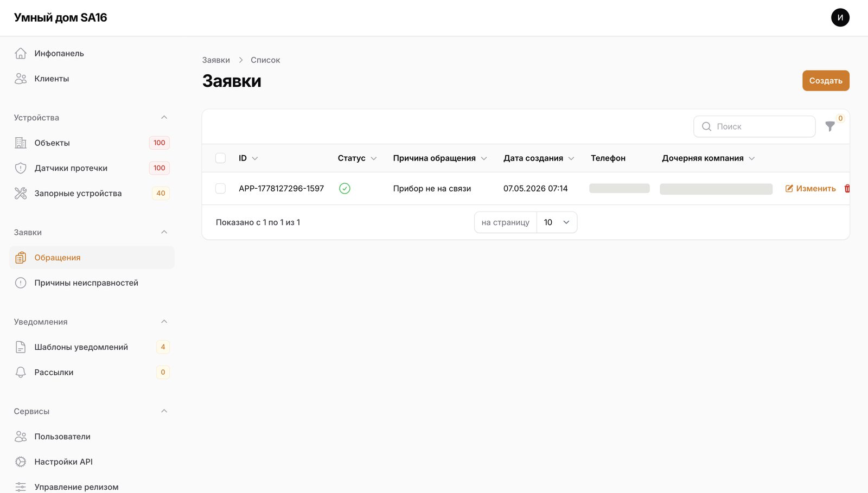Image resolution: width=868 pixels, height=493 pixels.
Task: Select the Датчики протечки shield icon
Action: [x=21, y=168]
